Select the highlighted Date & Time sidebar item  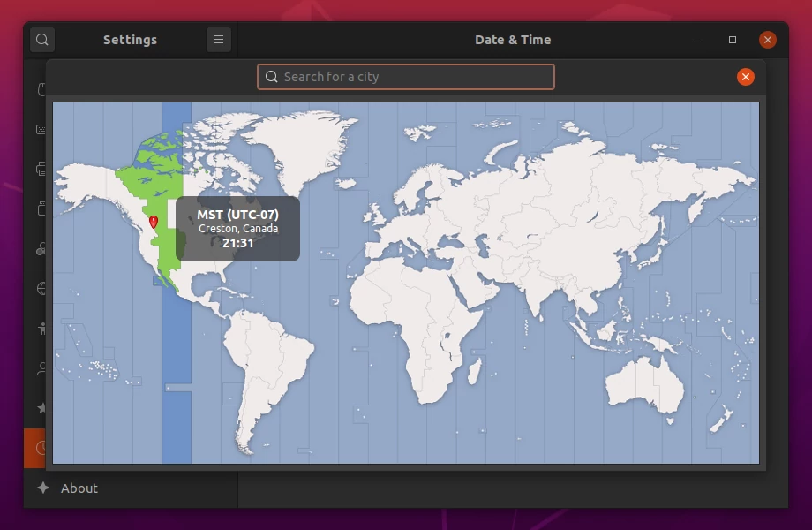(34, 448)
